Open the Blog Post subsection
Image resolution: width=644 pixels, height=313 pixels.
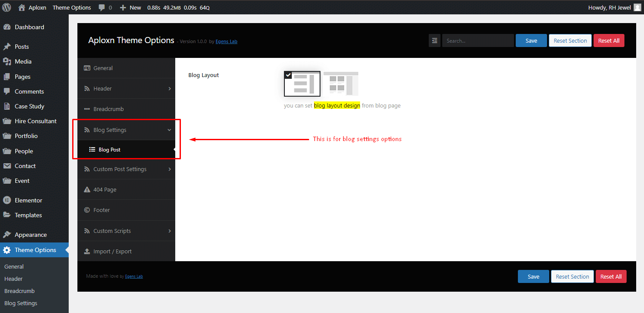point(126,149)
